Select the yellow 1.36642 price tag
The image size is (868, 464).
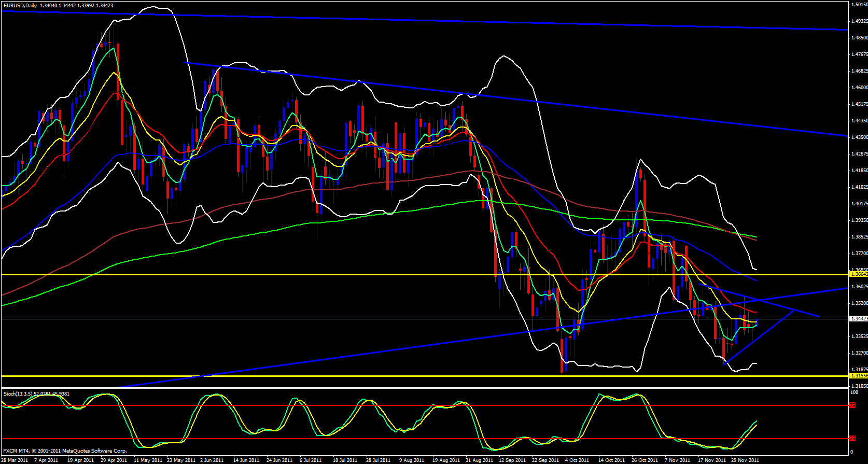(858, 274)
